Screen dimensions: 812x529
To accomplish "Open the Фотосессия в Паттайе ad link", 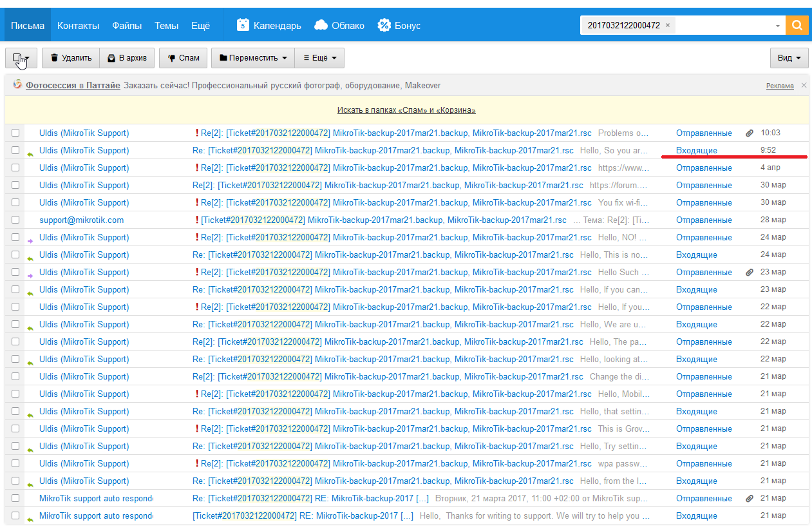I will click(x=73, y=85).
